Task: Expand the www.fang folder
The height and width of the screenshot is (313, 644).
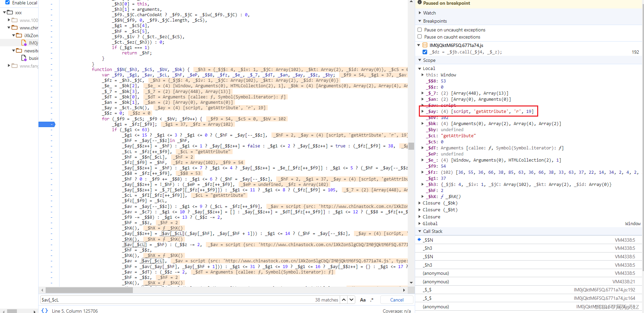Action: coord(9,66)
